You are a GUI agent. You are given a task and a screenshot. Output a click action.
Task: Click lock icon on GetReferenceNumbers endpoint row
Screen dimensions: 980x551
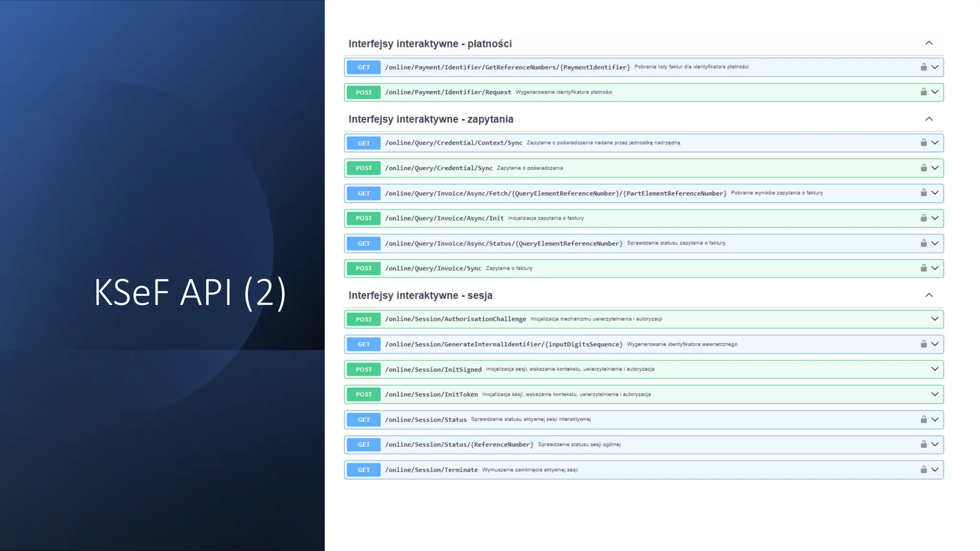[924, 67]
